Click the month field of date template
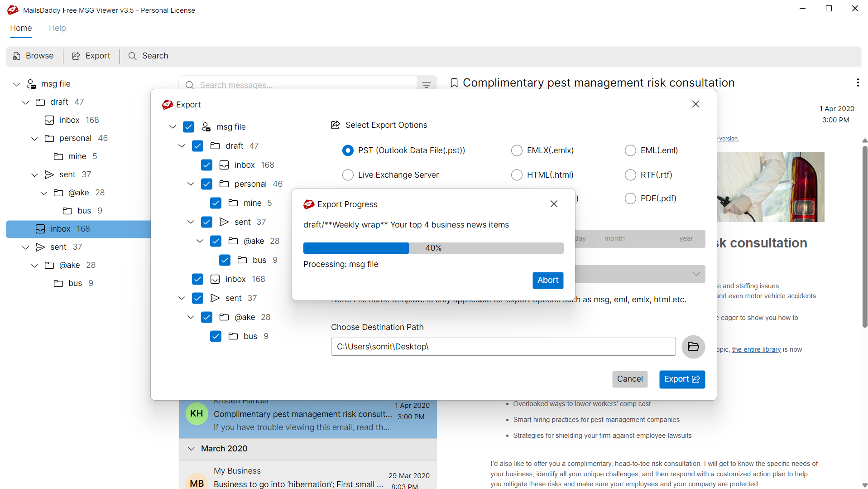The image size is (868, 489). tap(614, 238)
